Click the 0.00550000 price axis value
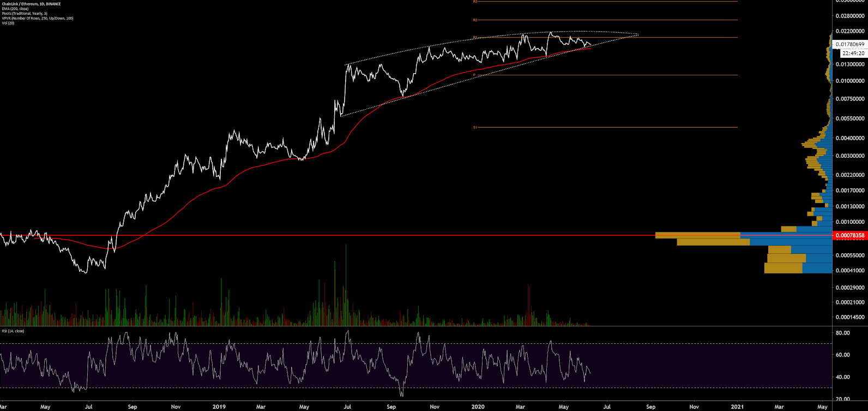 point(850,118)
